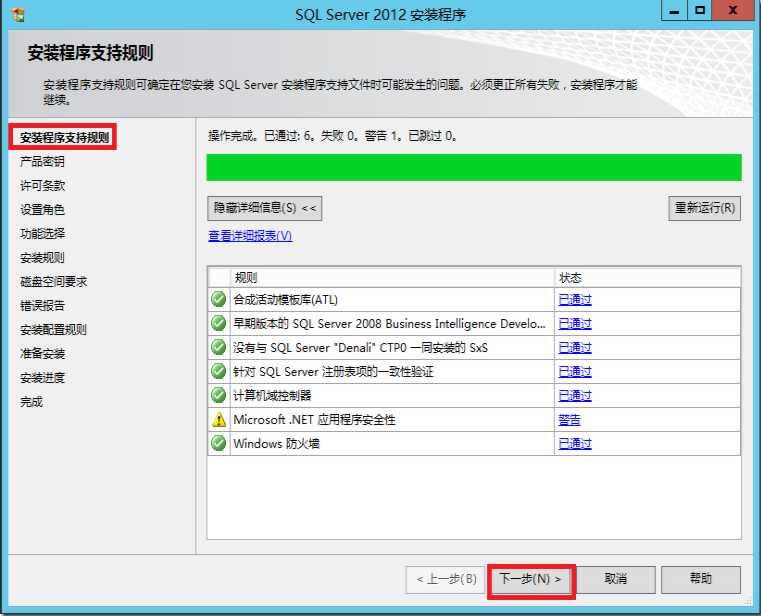Click the rule text Microsoft .NET 应用程序安全性

pyautogui.click(x=314, y=419)
